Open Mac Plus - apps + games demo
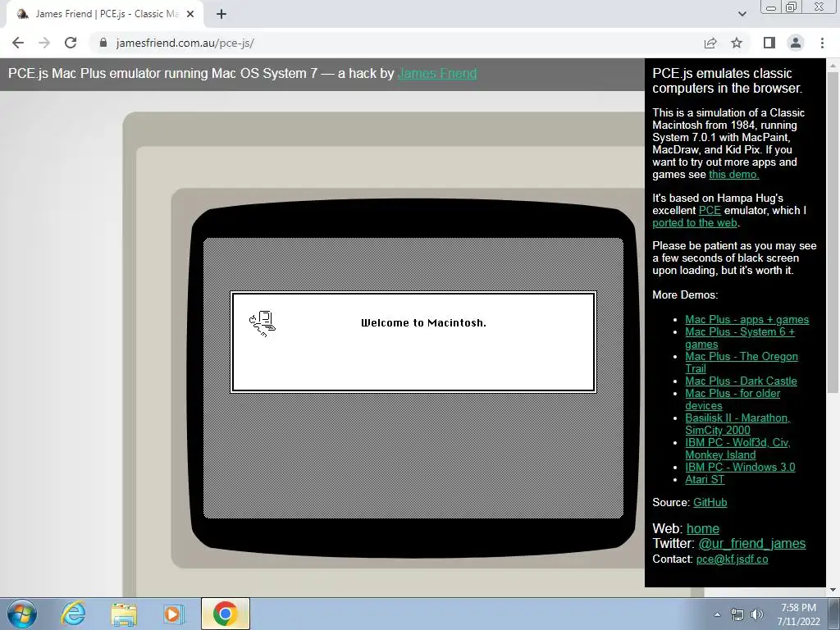 click(x=746, y=320)
